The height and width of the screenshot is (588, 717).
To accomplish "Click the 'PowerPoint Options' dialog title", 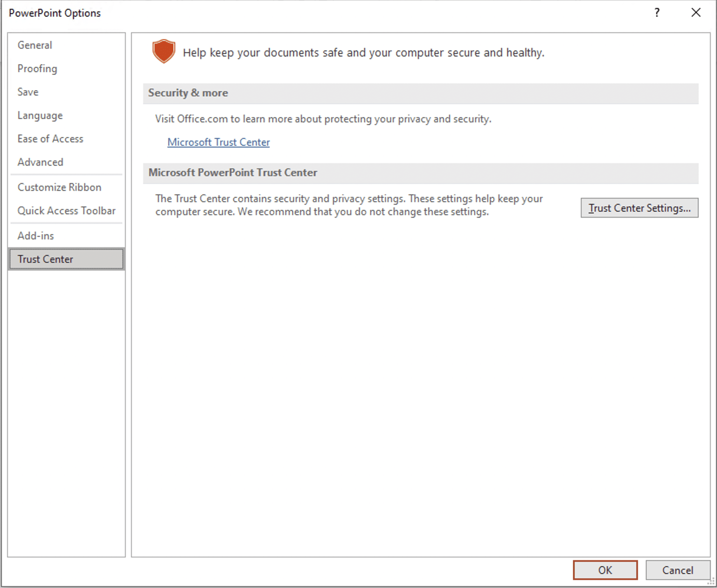I will pyautogui.click(x=55, y=13).
